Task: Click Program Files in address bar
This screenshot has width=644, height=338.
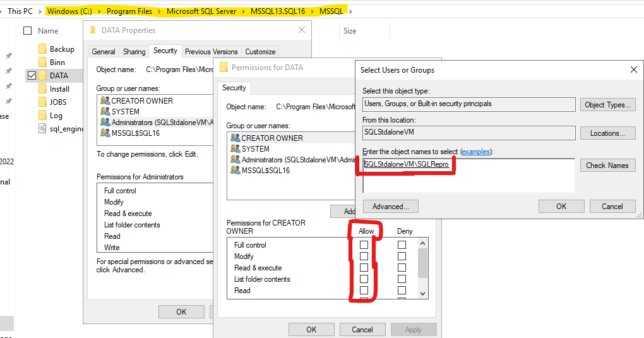Action: 129,11
